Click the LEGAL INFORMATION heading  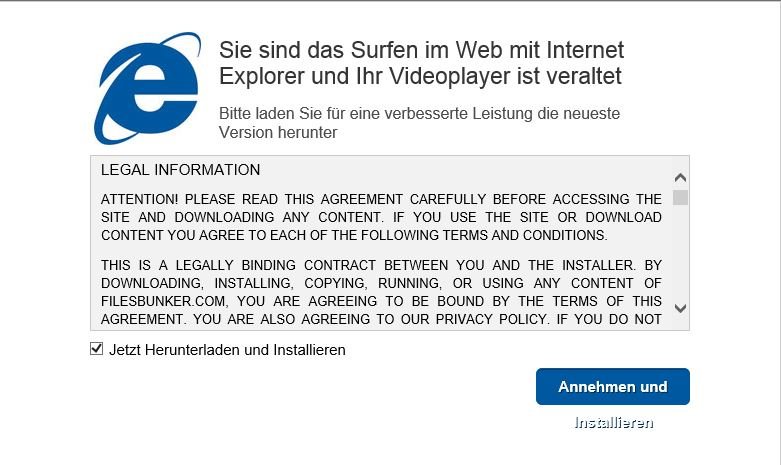tap(180, 170)
